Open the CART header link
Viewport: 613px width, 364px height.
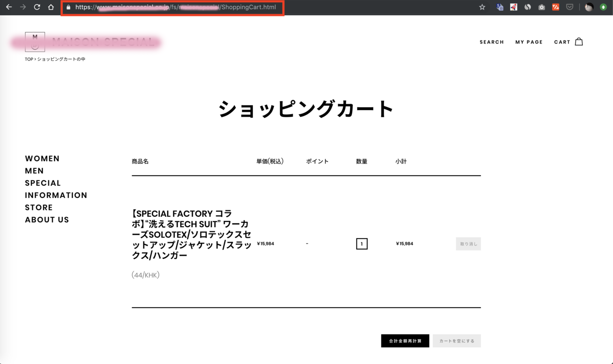pos(562,42)
